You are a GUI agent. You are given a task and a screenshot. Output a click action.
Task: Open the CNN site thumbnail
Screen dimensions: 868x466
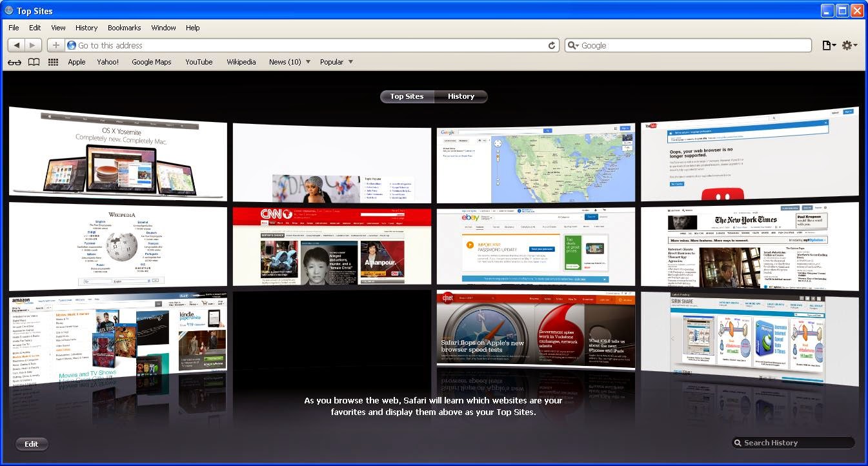click(x=332, y=246)
